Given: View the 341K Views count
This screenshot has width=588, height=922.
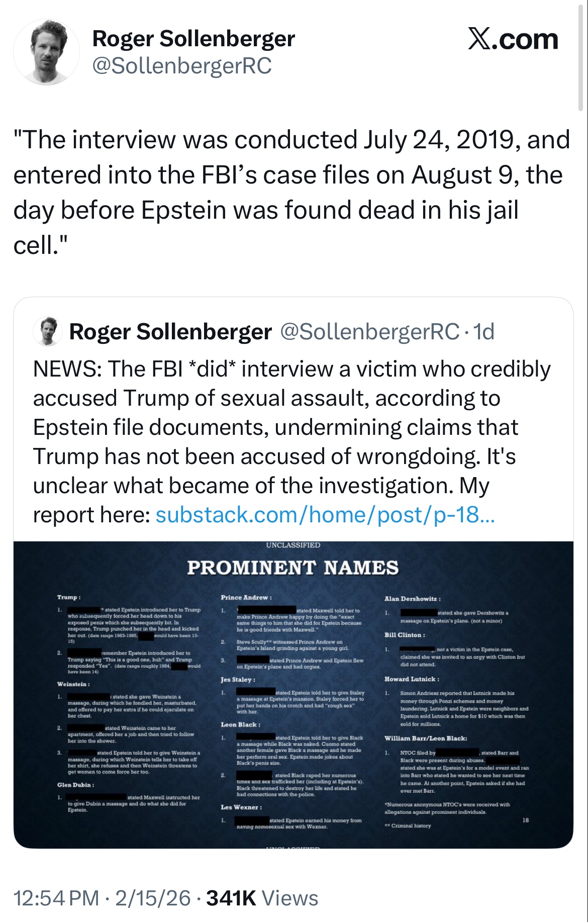Looking at the screenshot, I should pos(262,898).
